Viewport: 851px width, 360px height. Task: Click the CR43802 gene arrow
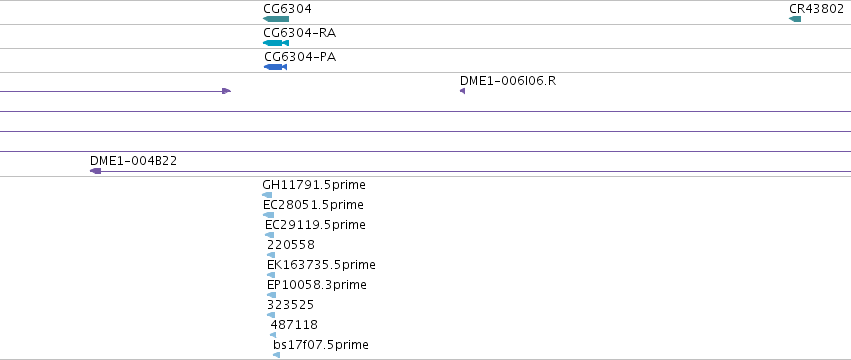795,19
